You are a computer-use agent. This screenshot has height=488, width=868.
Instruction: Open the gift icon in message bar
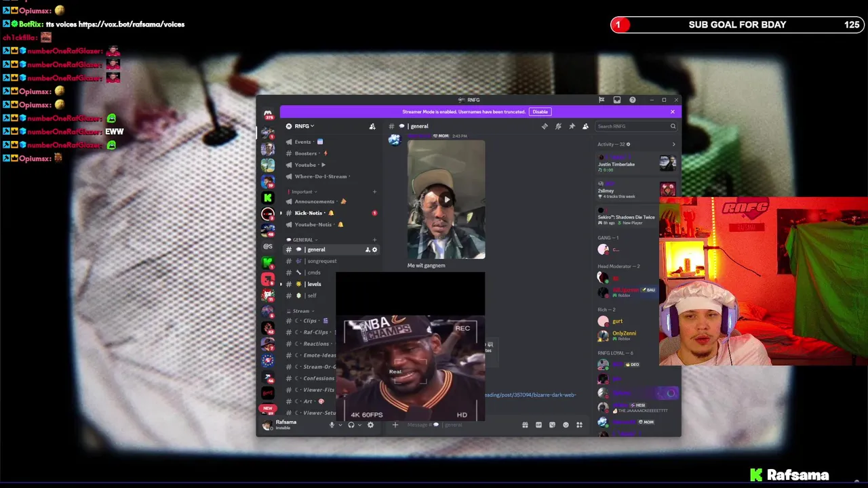525,425
